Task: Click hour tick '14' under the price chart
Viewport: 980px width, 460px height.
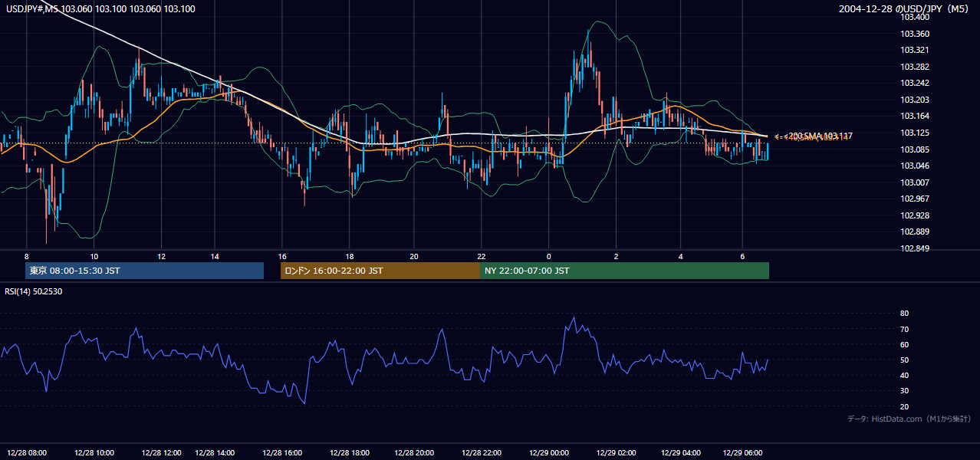Action: [215, 256]
